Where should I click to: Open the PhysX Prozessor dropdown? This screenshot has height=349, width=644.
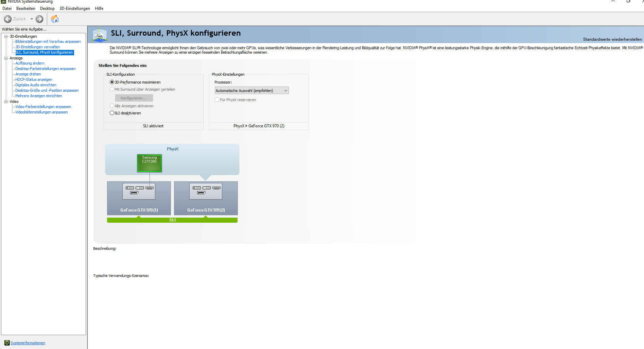(x=251, y=91)
